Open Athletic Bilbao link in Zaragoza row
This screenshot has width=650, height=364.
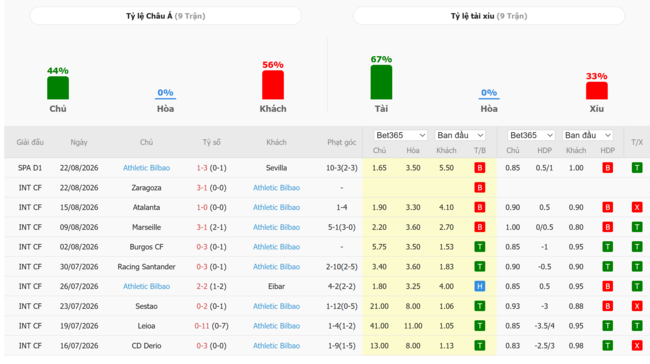pyautogui.click(x=276, y=188)
